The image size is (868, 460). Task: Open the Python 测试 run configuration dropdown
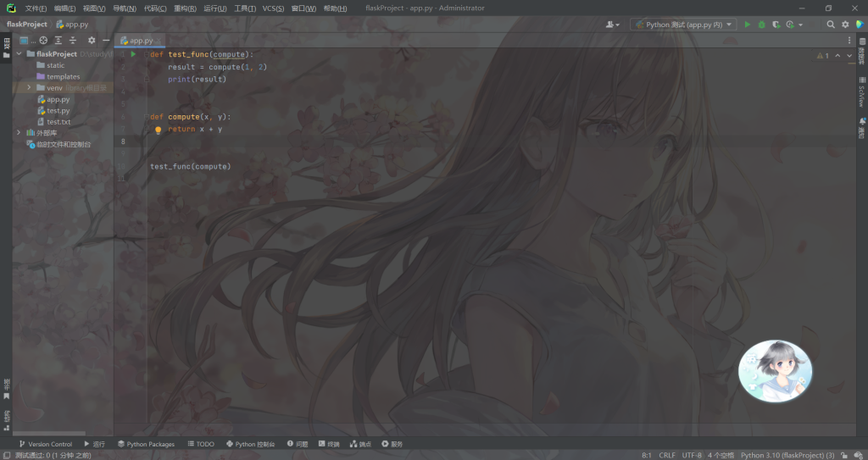point(683,25)
